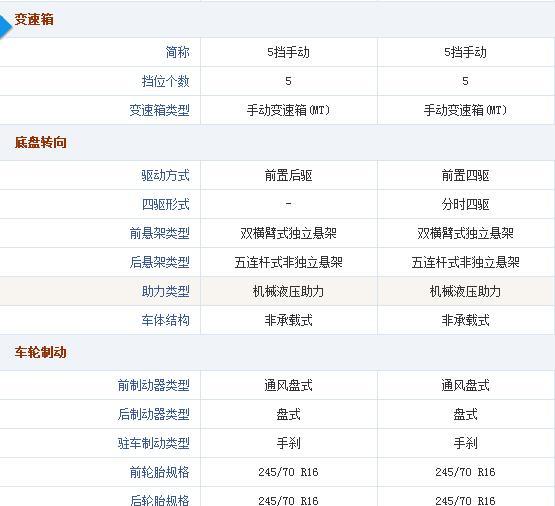Select 前轮胎规格 245/70 R16 in 前置四驱 column
Screen dimensions: 555x506
[465, 472]
